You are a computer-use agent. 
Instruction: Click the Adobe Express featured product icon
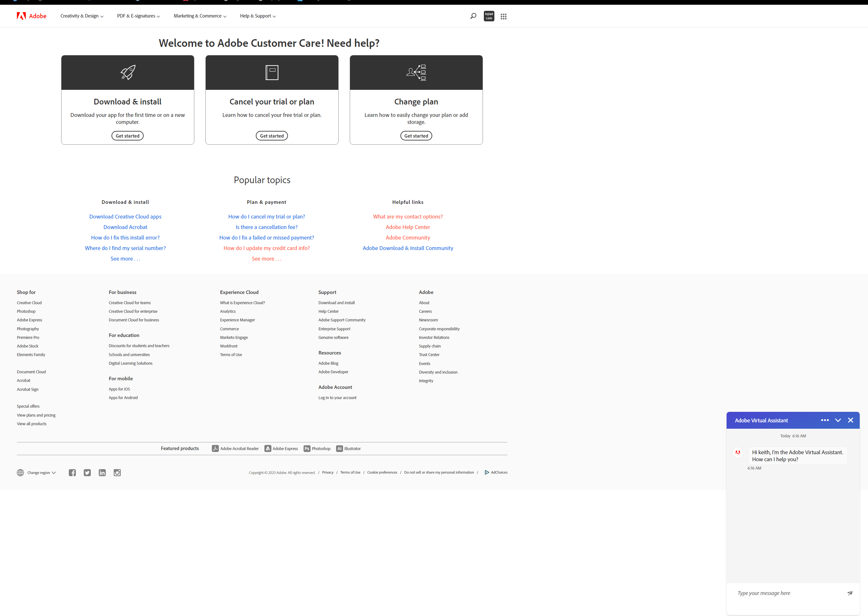[268, 448]
